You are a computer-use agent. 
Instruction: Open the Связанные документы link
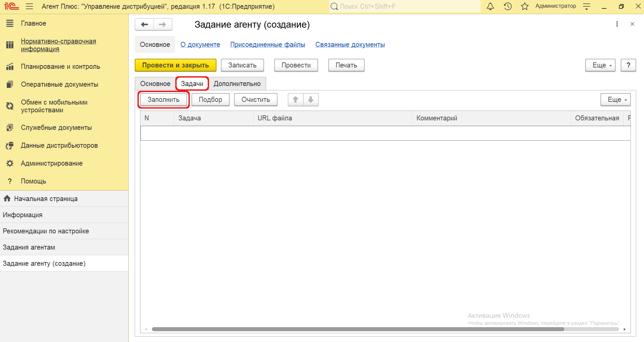(x=350, y=45)
